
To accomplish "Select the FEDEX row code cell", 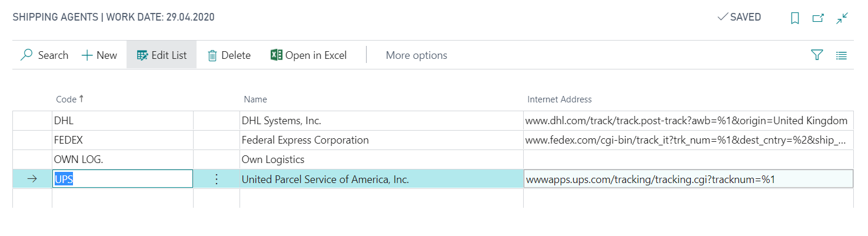I will [122, 140].
